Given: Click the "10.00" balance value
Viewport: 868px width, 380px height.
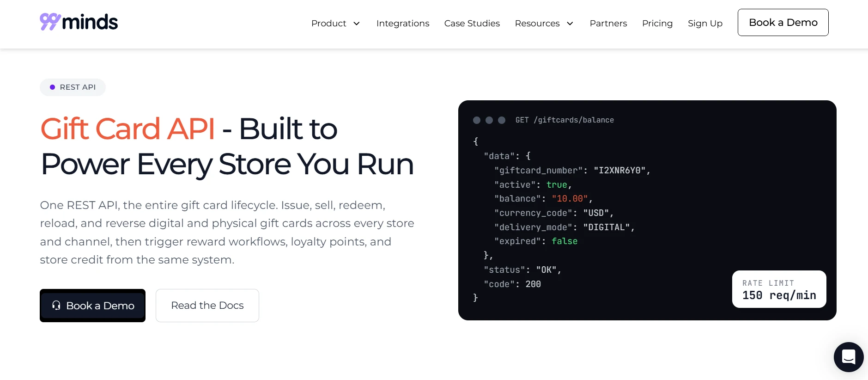Looking at the screenshot, I should [x=570, y=199].
